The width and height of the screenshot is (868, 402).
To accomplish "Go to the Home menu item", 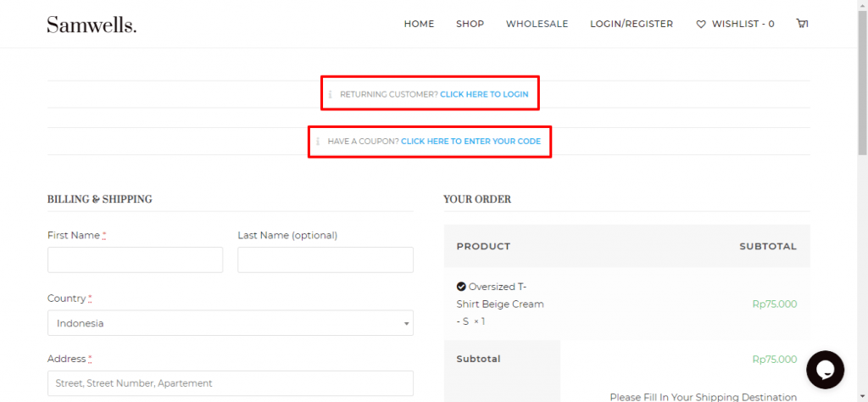I will tap(419, 24).
